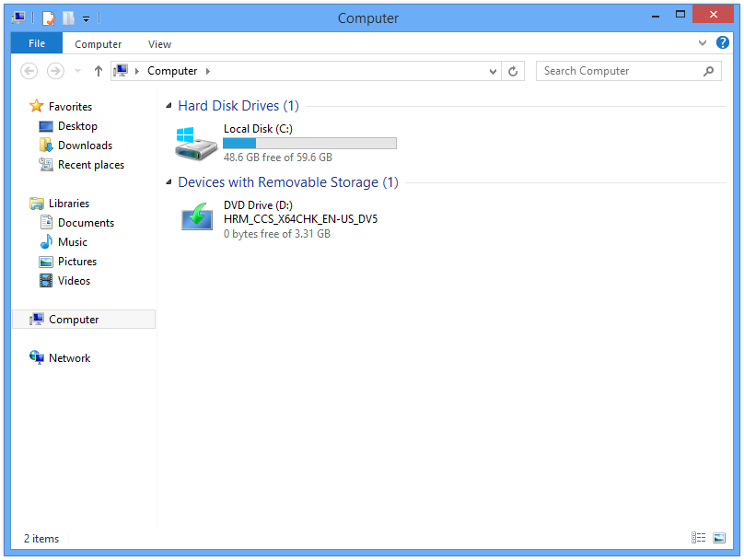Viewport: 744px width, 560px height.
Task: Open Downloads under Favorites
Action: [85, 146]
